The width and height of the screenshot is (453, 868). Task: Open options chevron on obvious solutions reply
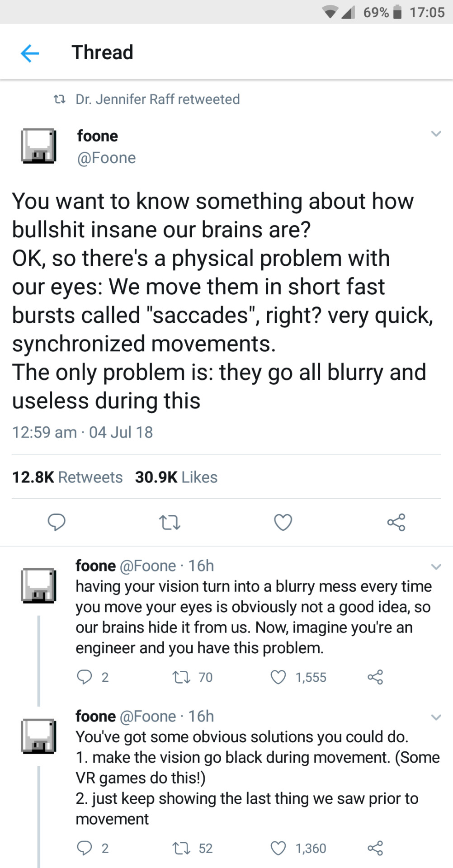tap(436, 717)
